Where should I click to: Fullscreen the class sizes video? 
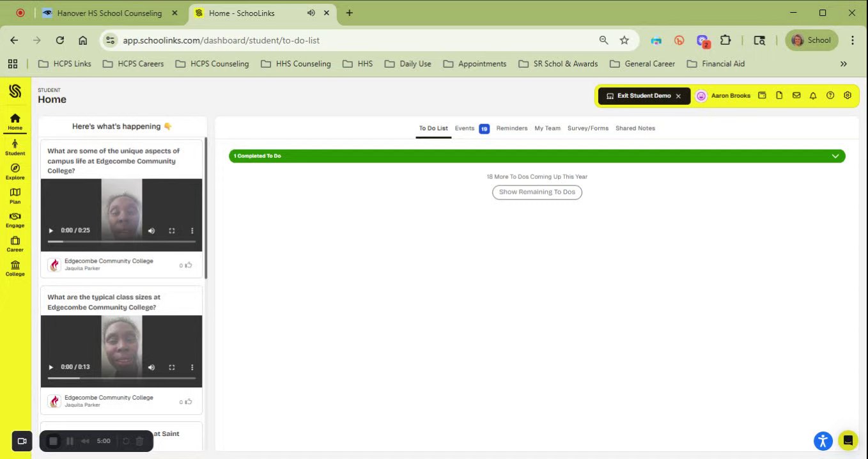pyautogui.click(x=172, y=368)
